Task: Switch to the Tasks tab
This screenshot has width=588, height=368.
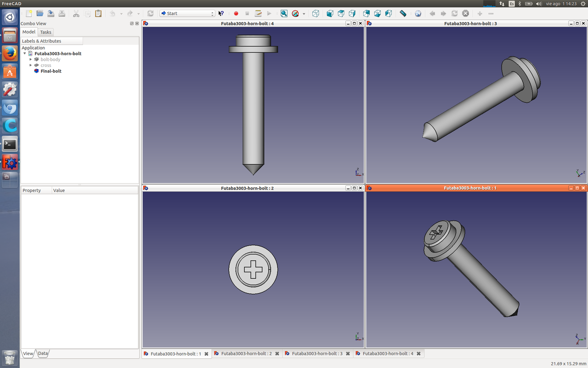Action: tap(45, 32)
